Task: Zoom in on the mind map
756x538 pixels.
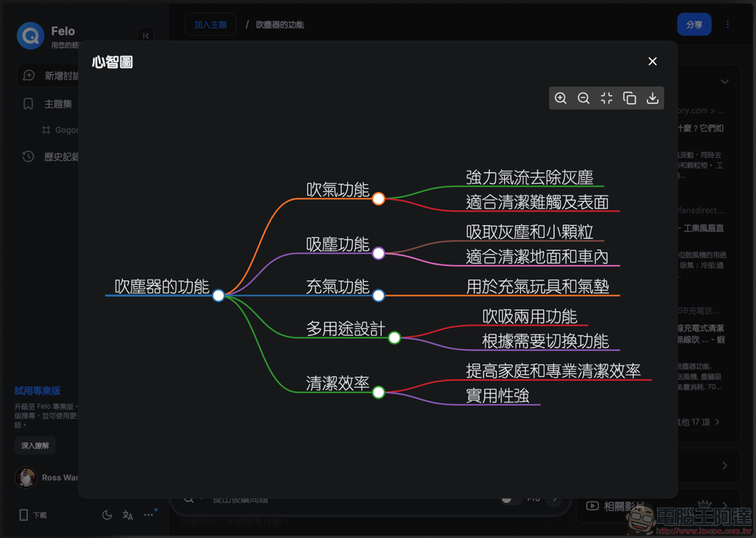Action: point(561,98)
